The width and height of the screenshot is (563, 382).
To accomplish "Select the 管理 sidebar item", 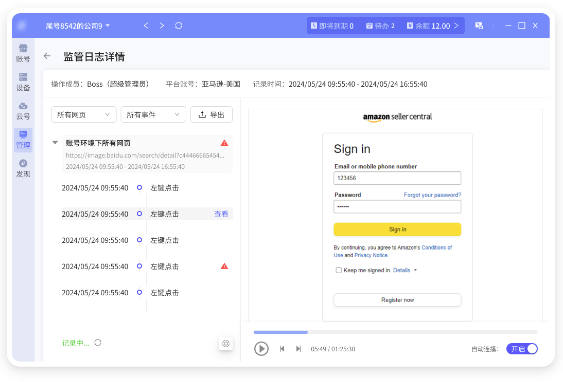I will [23, 140].
